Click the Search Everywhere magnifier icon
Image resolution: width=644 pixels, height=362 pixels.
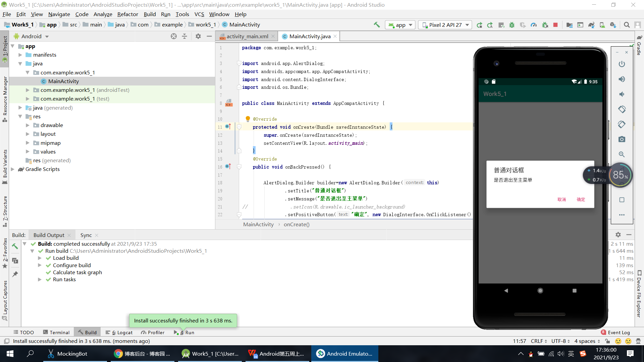pyautogui.click(x=627, y=25)
